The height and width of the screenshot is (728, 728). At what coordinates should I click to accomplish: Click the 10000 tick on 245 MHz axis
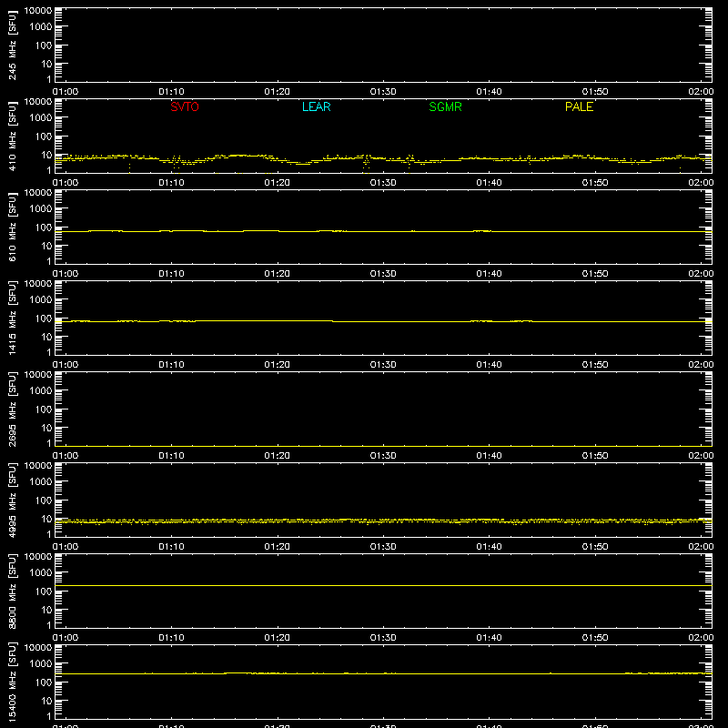[x=38, y=11]
